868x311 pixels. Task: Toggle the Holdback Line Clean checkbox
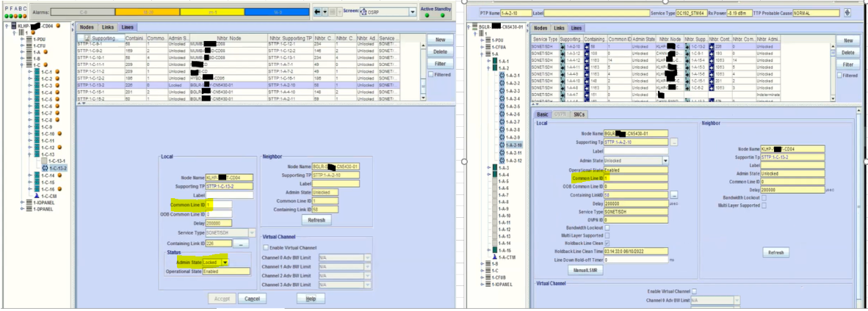click(607, 243)
